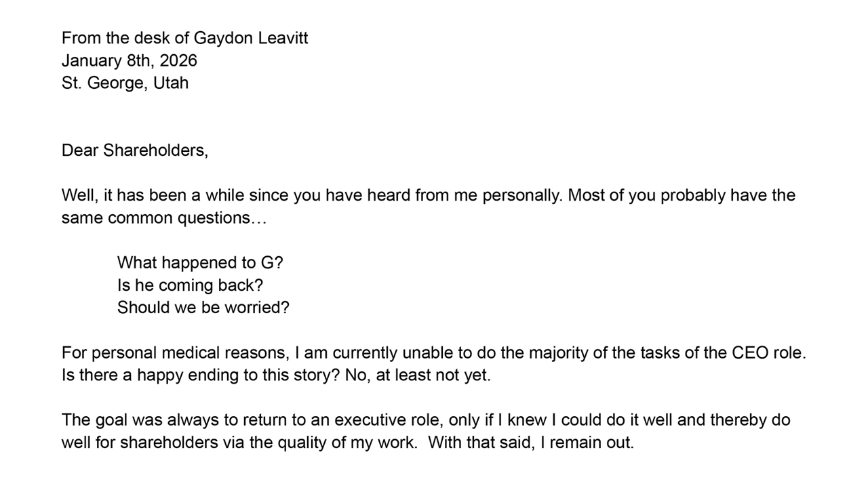Click the date "January 8th, 2026"

click(x=129, y=60)
